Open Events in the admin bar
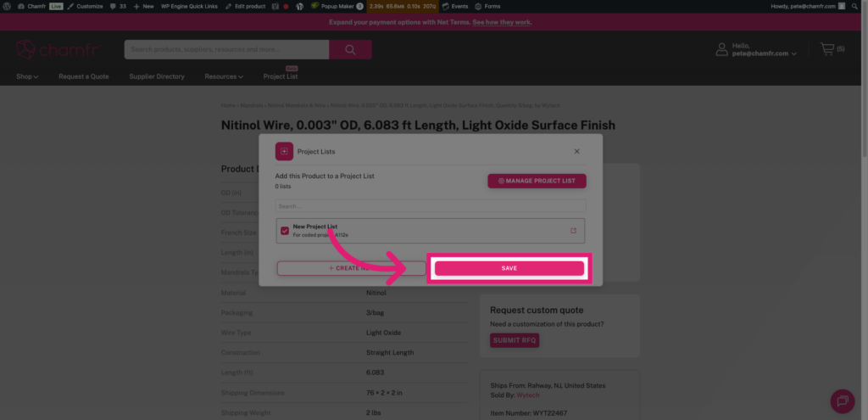This screenshot has height=420, width=868. [455, 6]
